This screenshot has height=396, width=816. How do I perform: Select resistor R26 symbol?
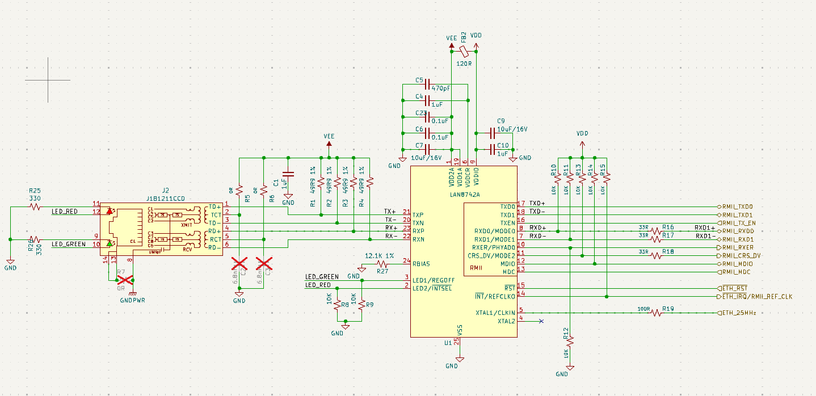coord(35,239)
